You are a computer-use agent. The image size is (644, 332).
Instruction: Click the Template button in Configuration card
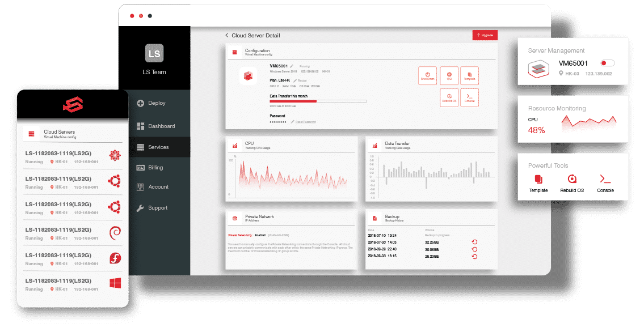[x=469, y=76]
